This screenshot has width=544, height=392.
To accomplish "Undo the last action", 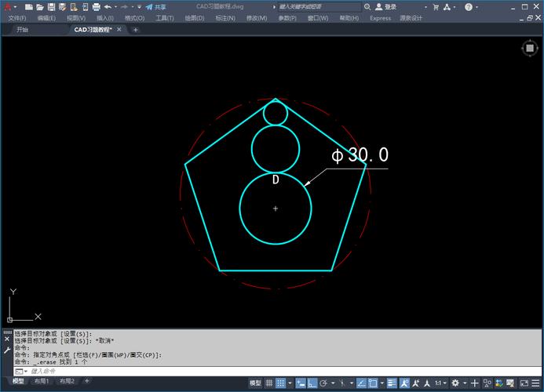I will [x=108, y=6].
